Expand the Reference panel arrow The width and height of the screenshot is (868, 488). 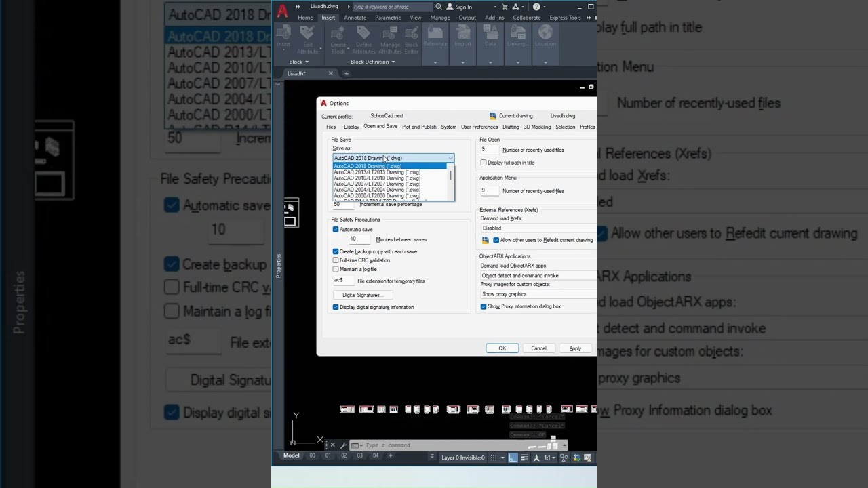click(x=435, y=62)
